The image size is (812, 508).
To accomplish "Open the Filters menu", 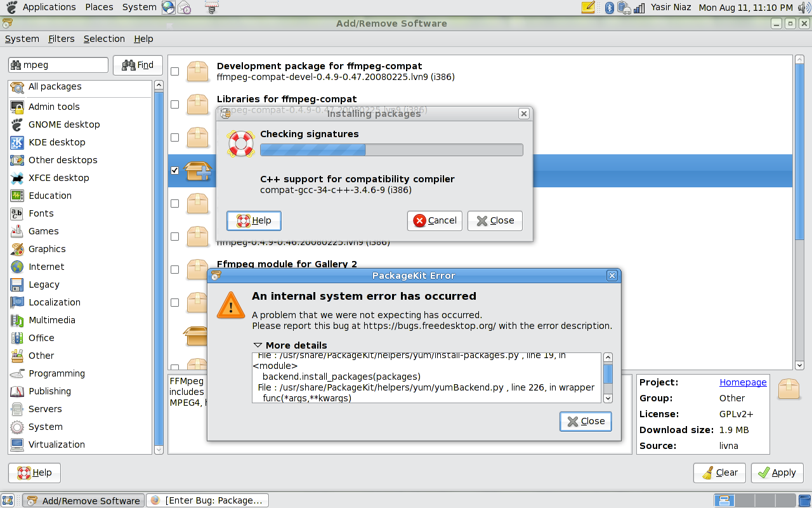I will coord(61,39).
